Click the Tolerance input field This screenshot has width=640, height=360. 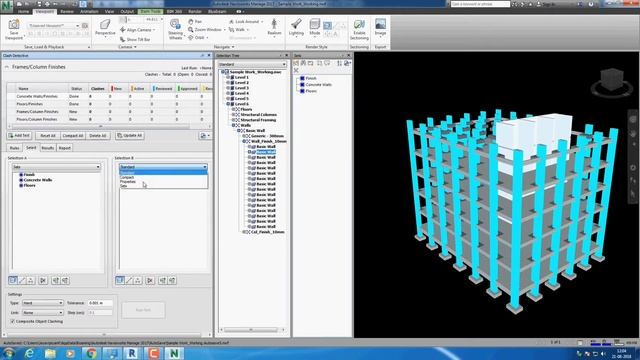[100, 303]
